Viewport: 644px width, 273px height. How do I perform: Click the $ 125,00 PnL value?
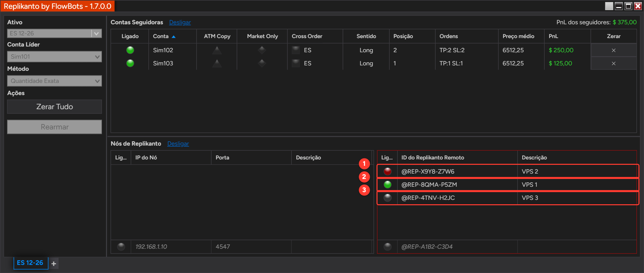tap(561, 63)
